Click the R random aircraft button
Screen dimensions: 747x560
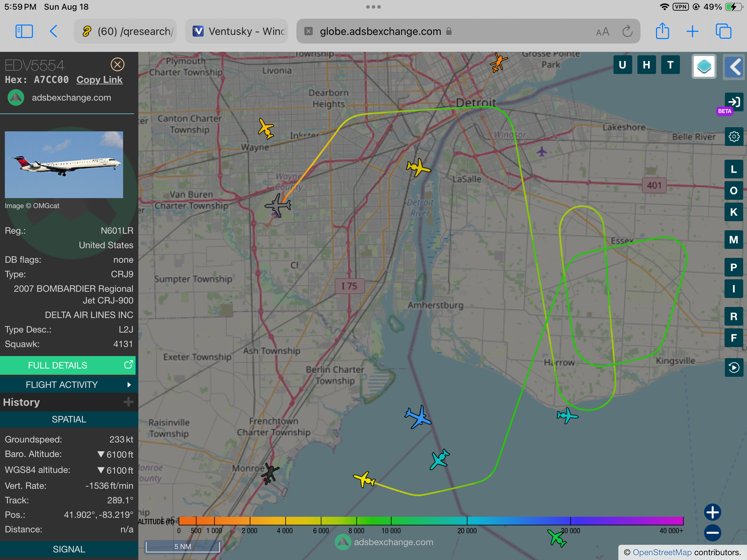[x=734, y=316]
